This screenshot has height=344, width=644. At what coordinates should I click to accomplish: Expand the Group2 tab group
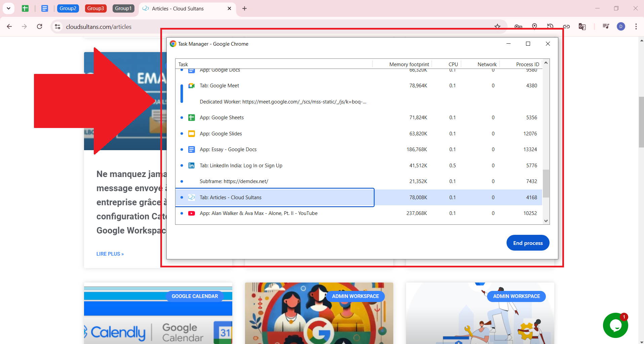tap(68, 8)
